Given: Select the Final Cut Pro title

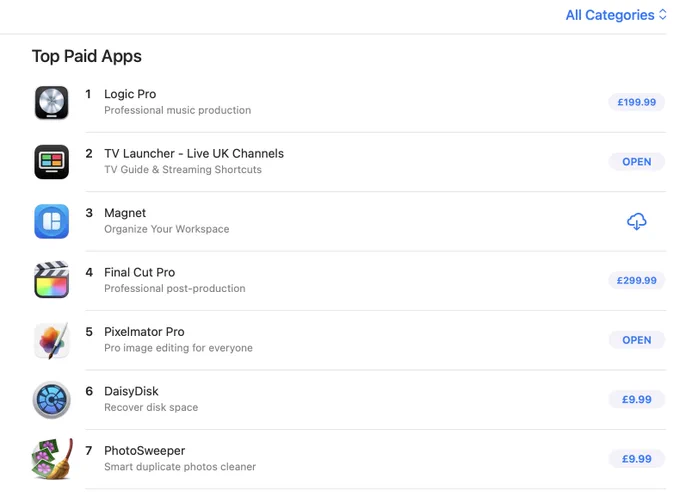Looking at the screenshot, I should pos(140,272).
